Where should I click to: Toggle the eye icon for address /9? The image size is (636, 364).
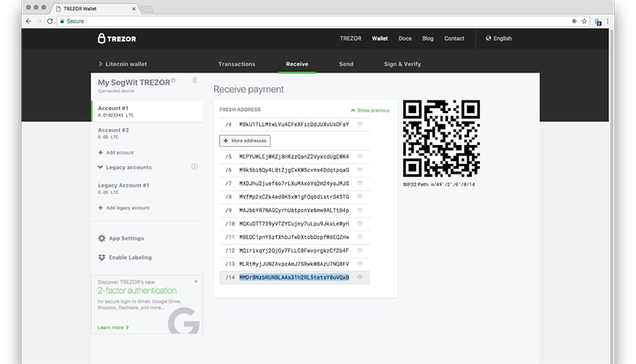tap(360, 210)
